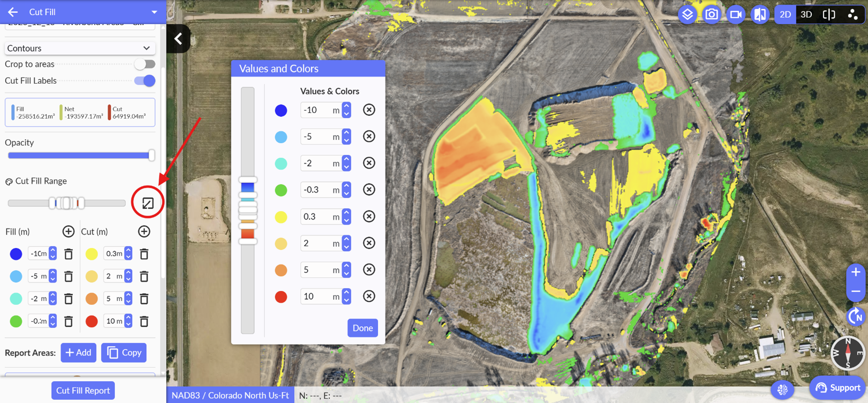Screen dimensions: 868x403
Task: Delete the 10 m cut value
Action: click(144, 322)
